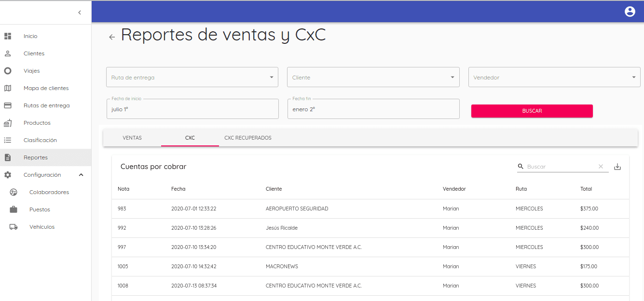This screenshot has width=644, height=301.
Task: Click the Ruta column header
Action: [521, 189]
